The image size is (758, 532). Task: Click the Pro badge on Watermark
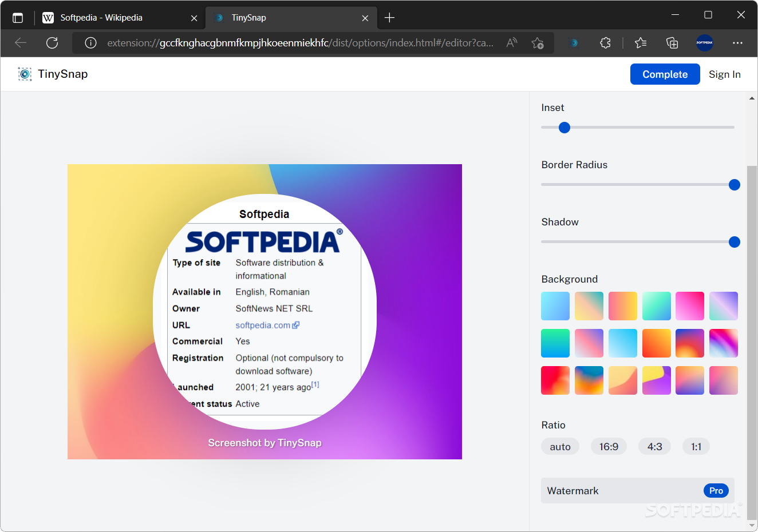pyautogui.click(x=716, y=491)
